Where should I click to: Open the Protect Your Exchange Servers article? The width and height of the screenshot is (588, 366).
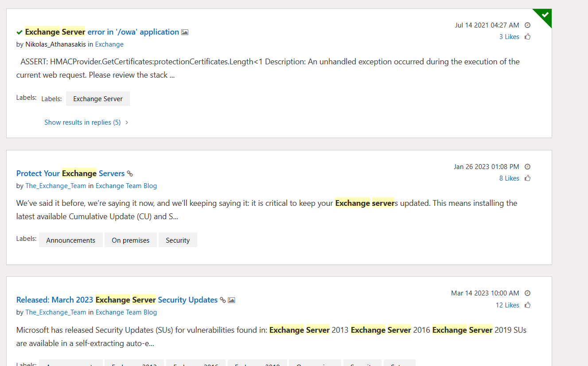click(x=70, y=173)
